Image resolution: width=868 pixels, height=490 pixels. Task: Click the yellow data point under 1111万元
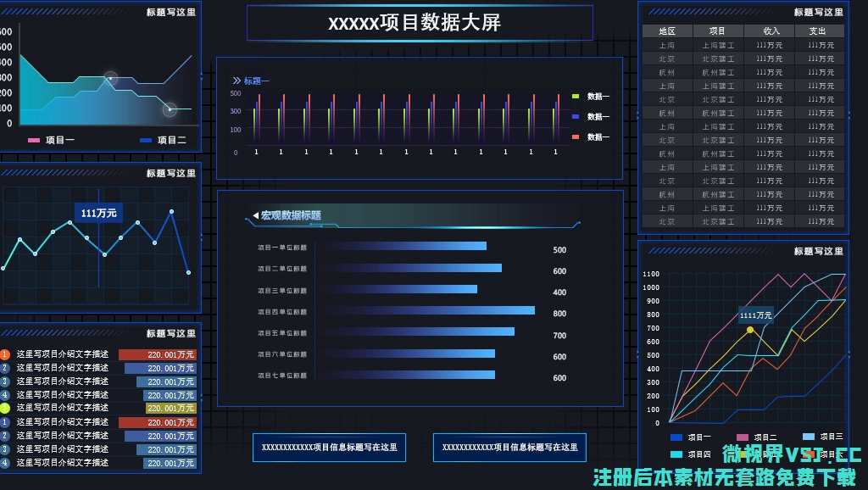coord(749,330)
